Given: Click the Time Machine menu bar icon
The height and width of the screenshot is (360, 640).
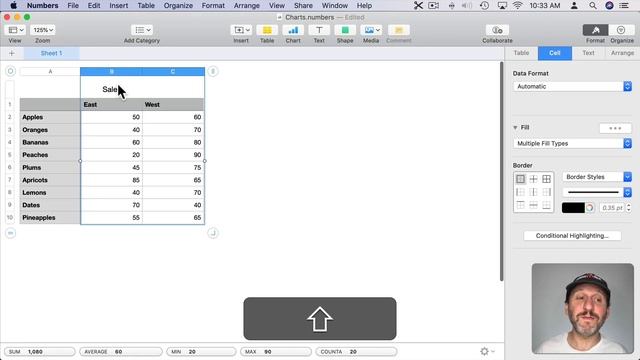Looking at the screenshot, I should 484,6.
